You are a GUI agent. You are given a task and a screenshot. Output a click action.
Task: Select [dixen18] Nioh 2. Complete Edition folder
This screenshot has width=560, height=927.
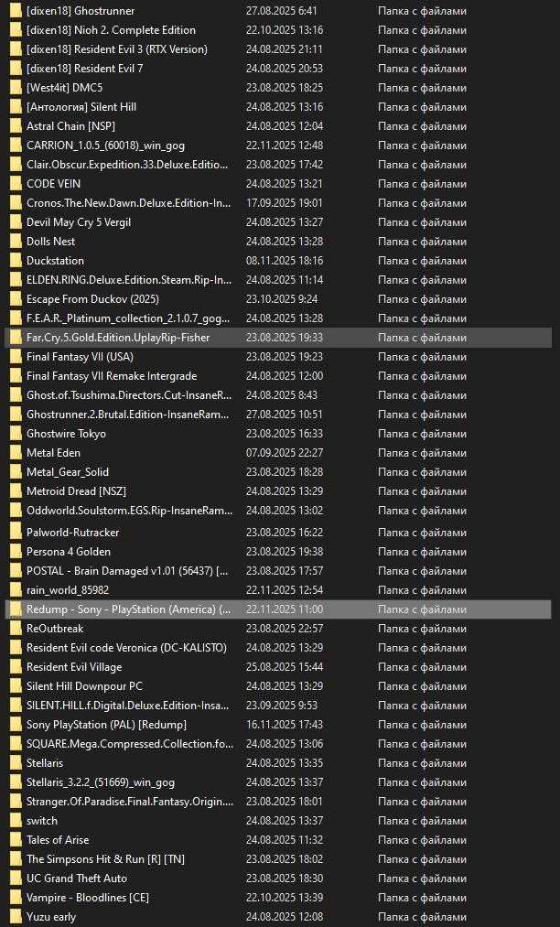point(111,30)
